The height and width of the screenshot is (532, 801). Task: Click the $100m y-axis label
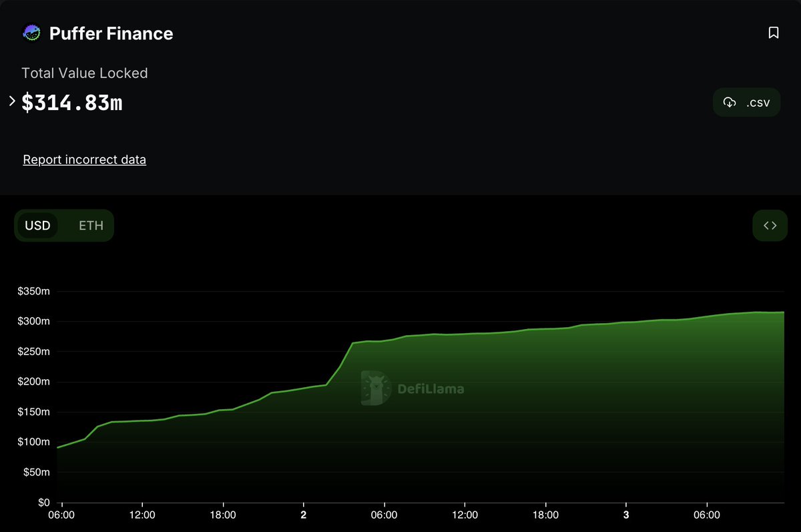(x=33, y=442)
